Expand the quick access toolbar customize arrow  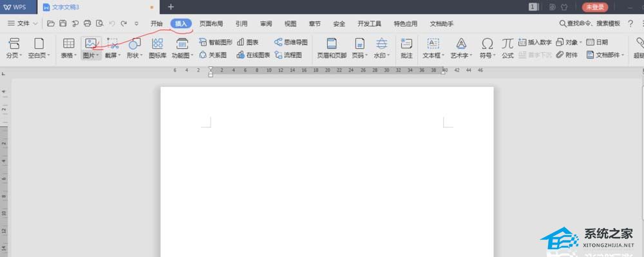click(x=137, y=24)
